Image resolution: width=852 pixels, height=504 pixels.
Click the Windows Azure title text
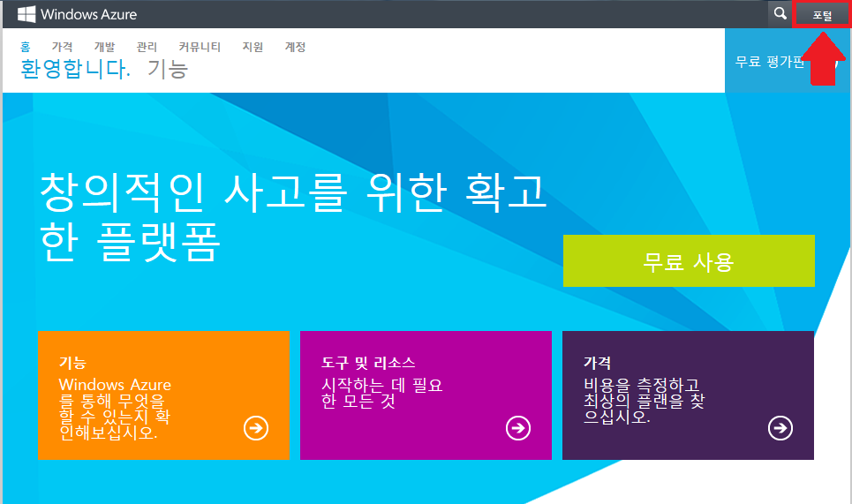click(88, 15)
